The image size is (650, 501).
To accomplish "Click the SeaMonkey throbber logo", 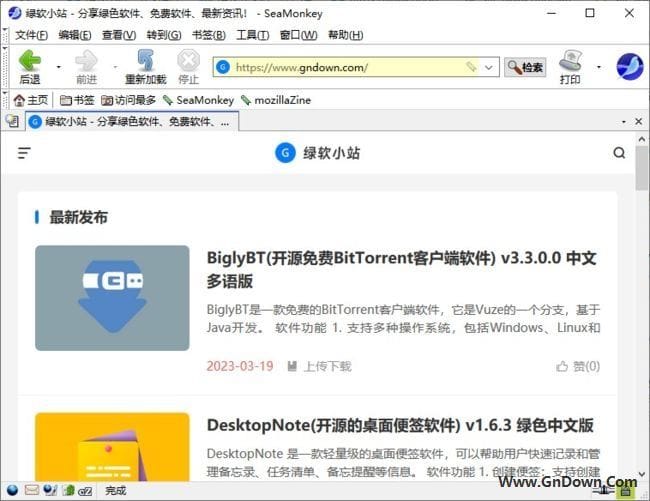I will pos(630,66).
